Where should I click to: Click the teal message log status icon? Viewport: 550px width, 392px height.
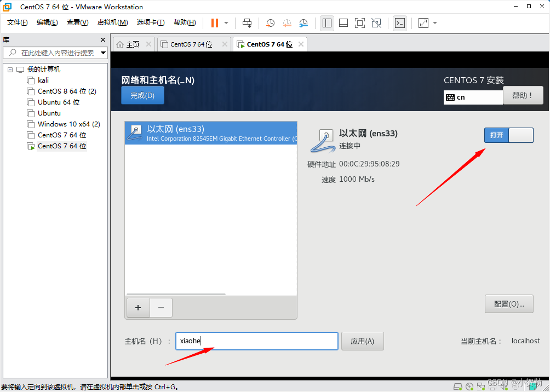coord(533,387)
